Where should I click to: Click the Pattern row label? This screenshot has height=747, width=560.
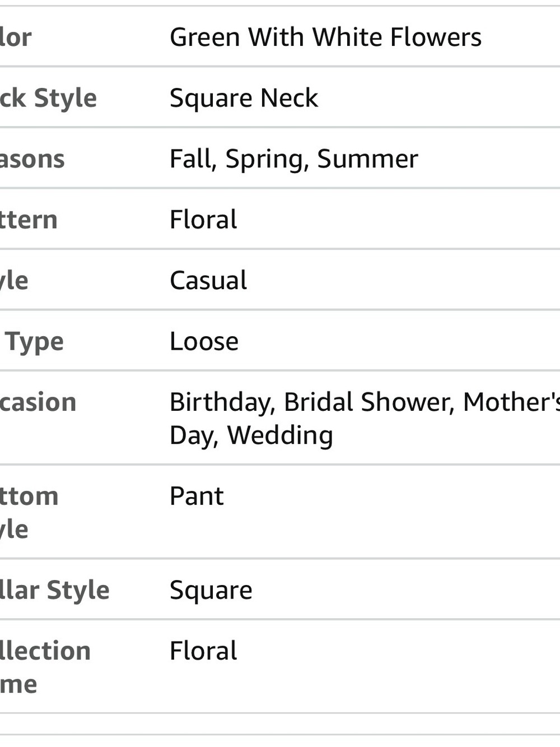pyautogui.click(x=29, y=220)
